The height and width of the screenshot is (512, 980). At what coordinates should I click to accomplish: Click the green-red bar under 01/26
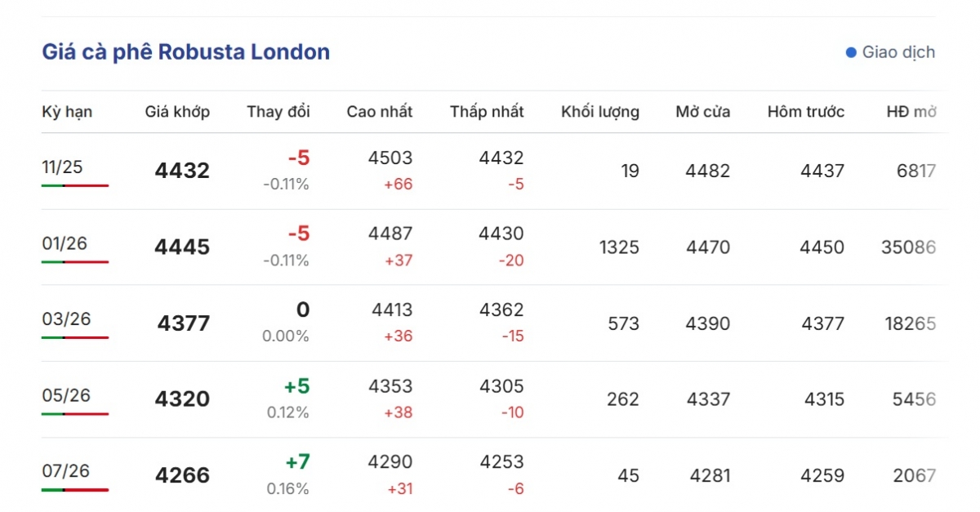(x=75, y=262)
